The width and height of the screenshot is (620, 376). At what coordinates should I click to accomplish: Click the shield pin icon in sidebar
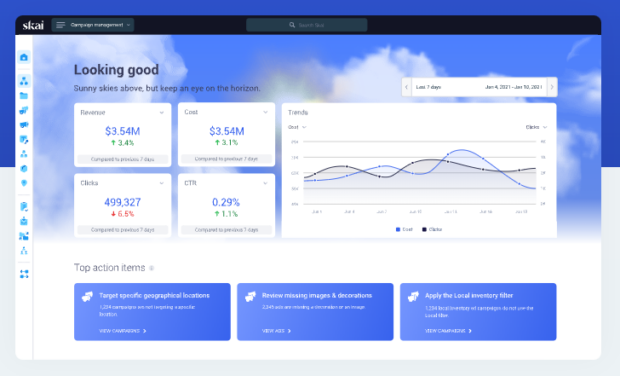click(24, 183)
